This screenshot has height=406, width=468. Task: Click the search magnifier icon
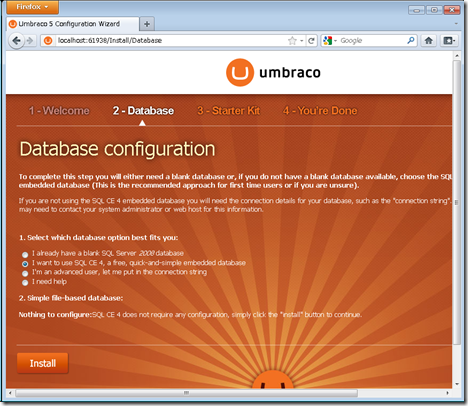click(411, 41)
